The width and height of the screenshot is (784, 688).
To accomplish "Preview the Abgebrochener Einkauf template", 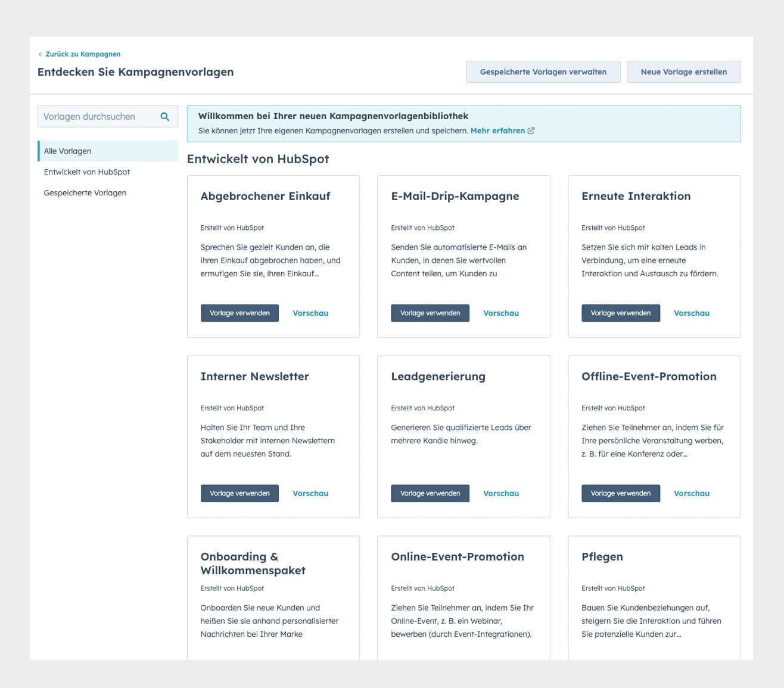I will [310, 313].
